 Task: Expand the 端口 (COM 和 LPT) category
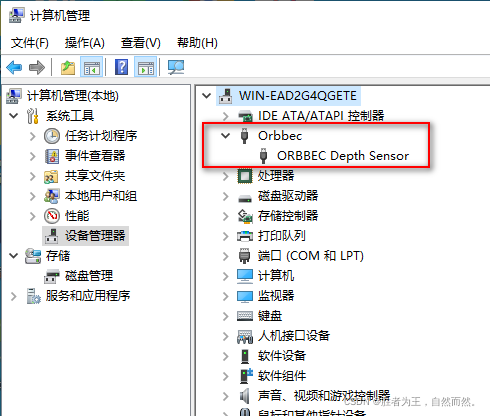click(226, 256)
